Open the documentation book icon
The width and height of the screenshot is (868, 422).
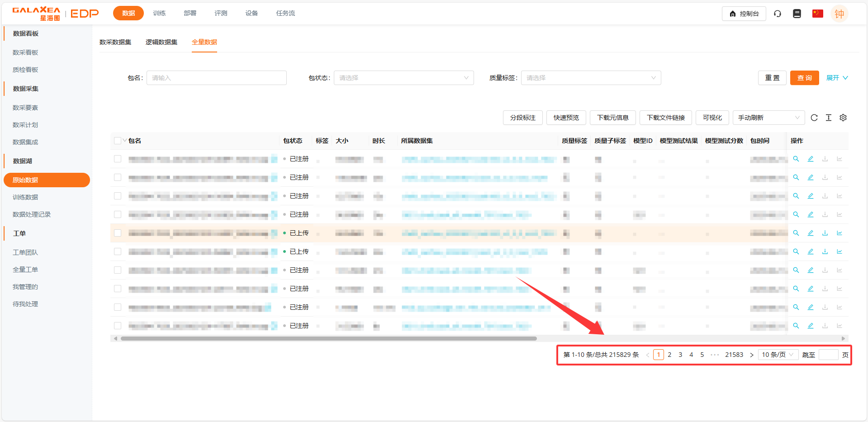tap(797, 14)
